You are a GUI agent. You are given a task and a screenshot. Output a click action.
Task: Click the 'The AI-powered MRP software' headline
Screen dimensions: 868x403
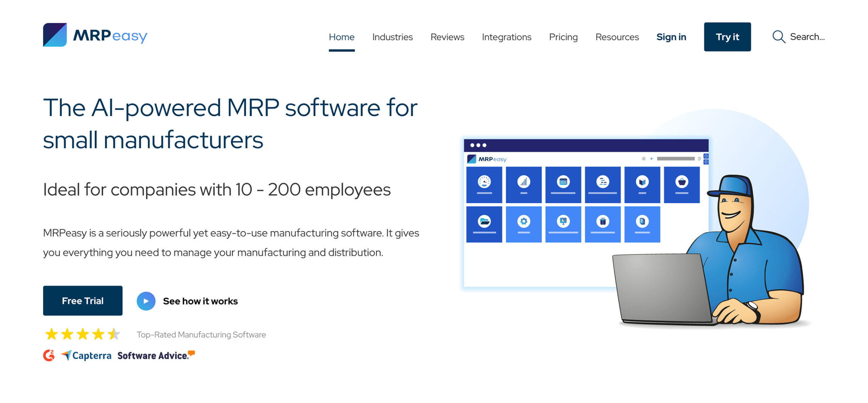tap(230, 123)
